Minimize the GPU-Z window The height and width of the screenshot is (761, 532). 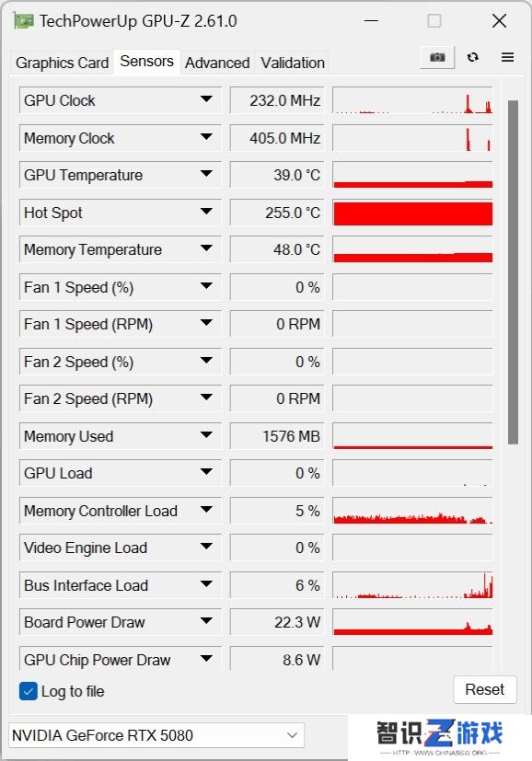pyautogui.click(x=371, y=21)
